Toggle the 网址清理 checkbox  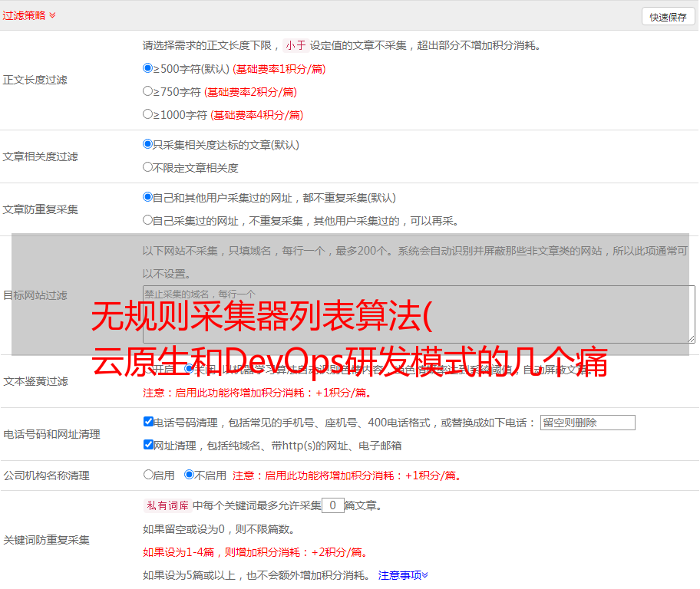pyautogui.click(x=148, y=445)
